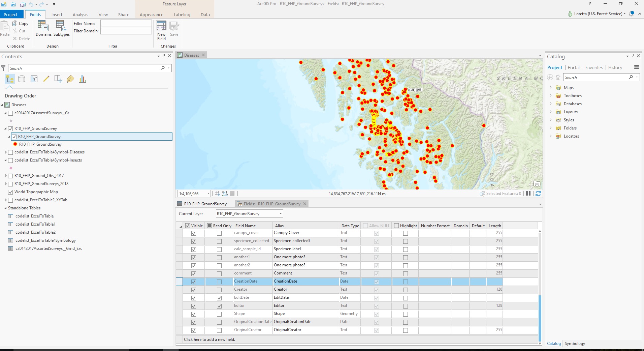
Task: Open the ArcGIS Pro help question mark
Action: pyautogui.click(x=589, y=4)
